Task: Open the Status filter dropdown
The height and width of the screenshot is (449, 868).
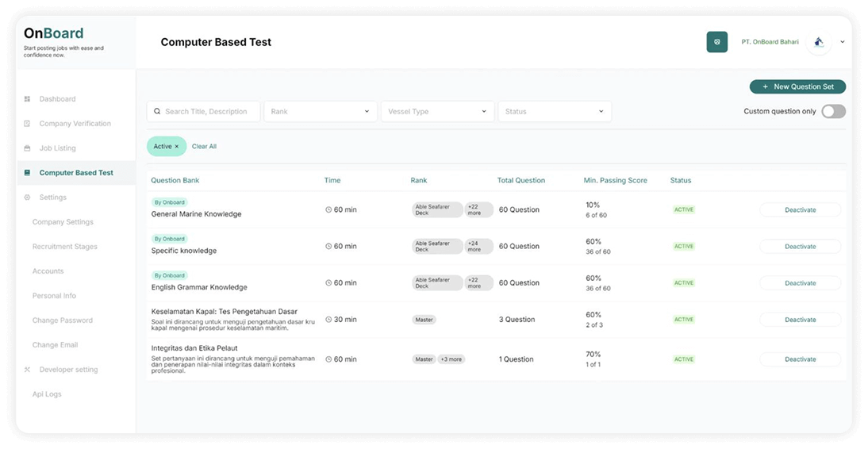Action: click(554, 112)
